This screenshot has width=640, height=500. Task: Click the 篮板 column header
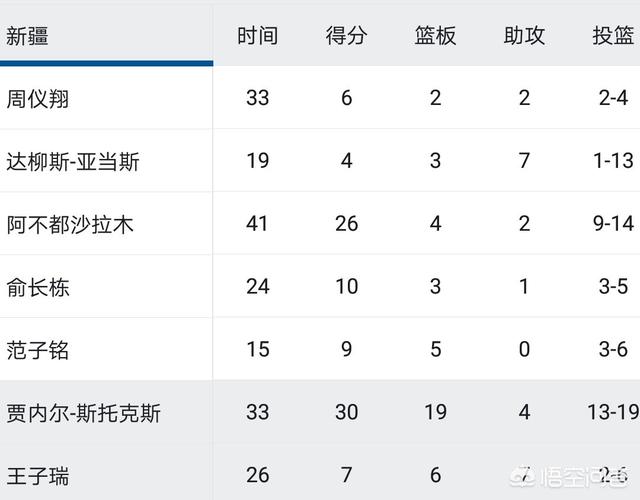(x=435, y=36)
